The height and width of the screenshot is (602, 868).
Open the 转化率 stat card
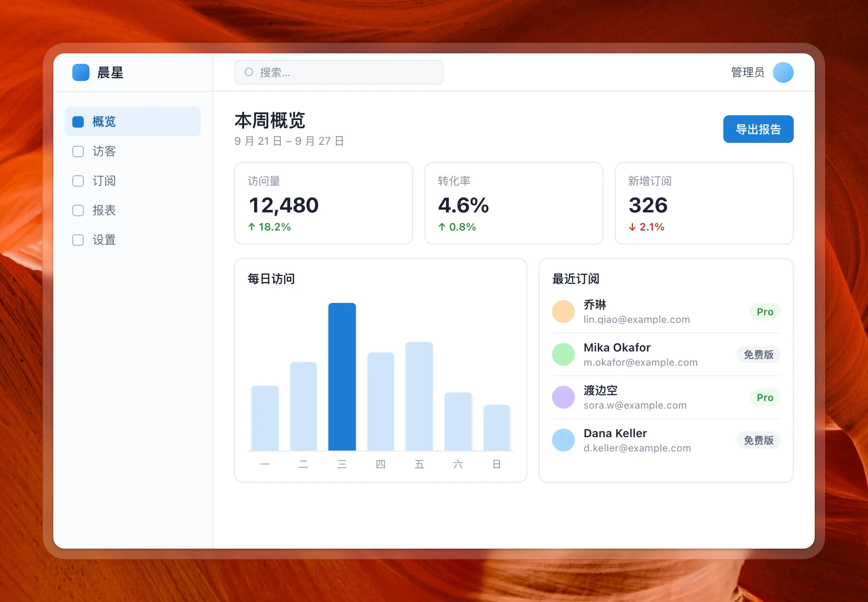pyautogui.click(x=514, y=203)
